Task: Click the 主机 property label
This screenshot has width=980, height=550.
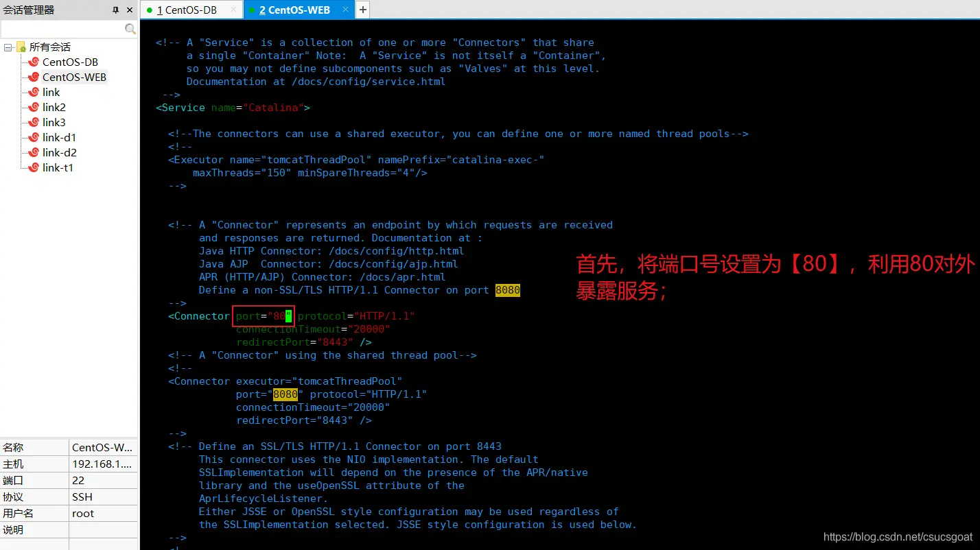Action: [13, 464]
